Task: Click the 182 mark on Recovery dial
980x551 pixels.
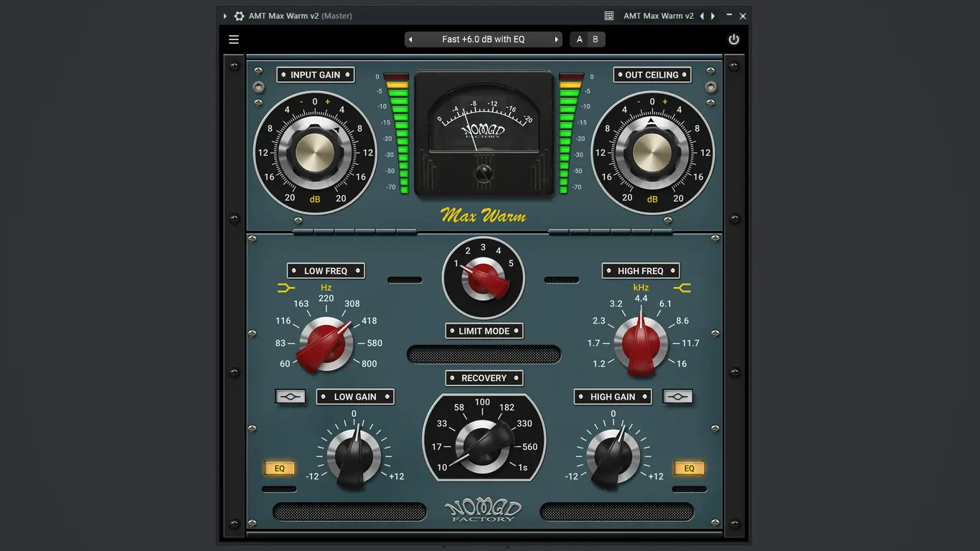Action: click(x=507, y=407)
